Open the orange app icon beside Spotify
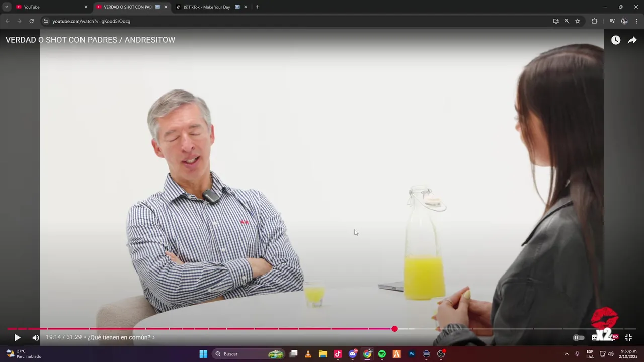The width and height of the screenshot is (644, 362). coord(396,354)
